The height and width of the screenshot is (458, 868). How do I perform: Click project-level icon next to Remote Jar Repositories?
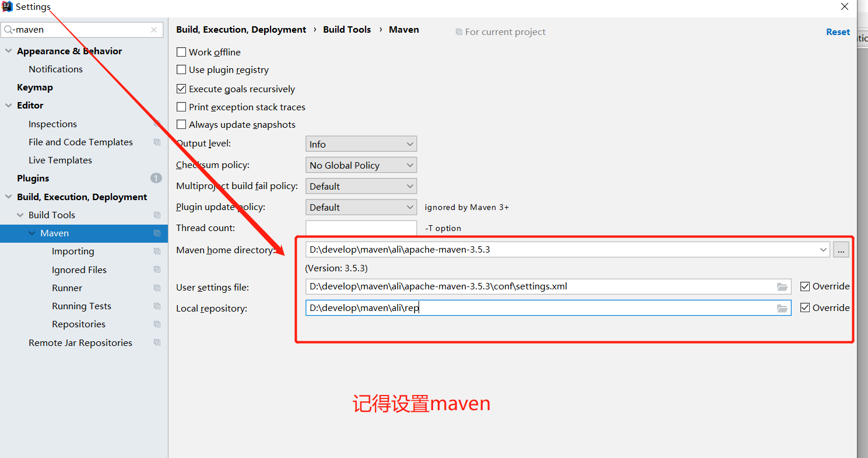click(x=157, y=342)
